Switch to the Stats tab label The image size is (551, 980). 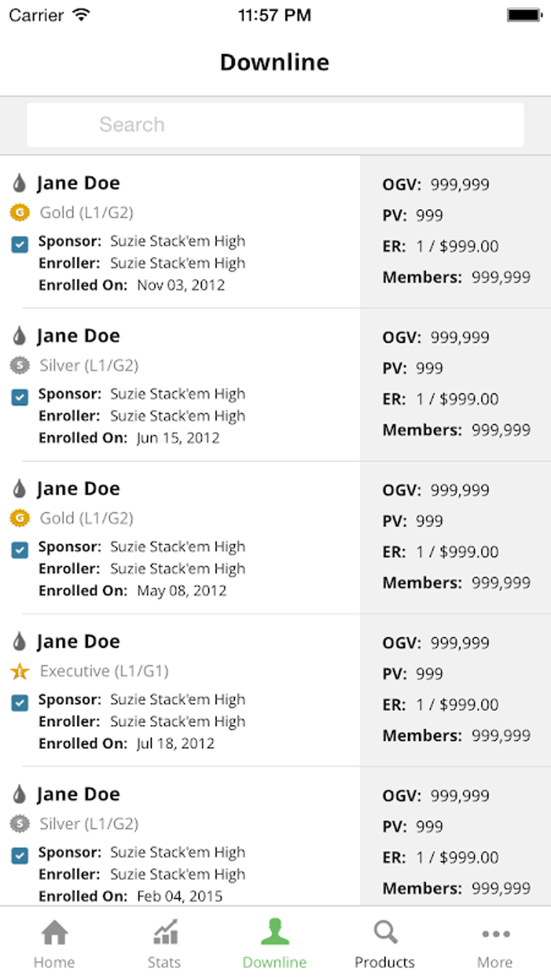pos(164,962)
